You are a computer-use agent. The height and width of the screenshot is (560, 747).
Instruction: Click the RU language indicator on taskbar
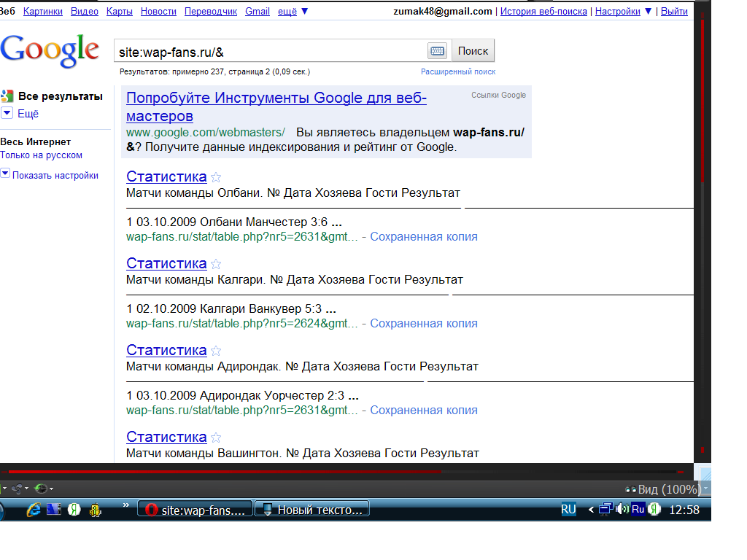click(568, 510)
